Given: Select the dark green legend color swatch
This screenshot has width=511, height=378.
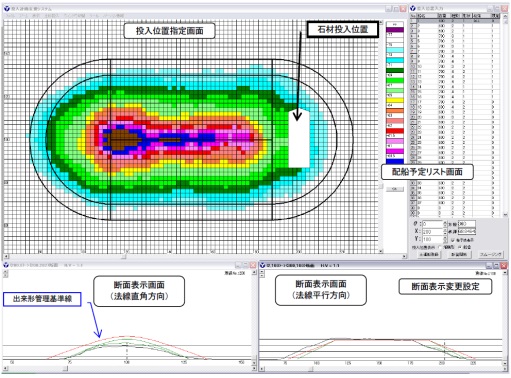Looking at the screenshot, I should pos(395,70).
